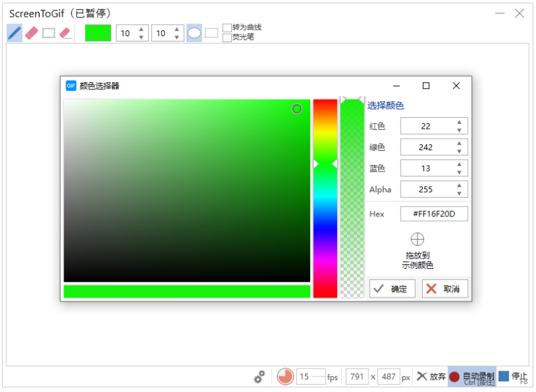
Task: Click the saturation picker circle in the color field
Action: (x=297, y=109)
